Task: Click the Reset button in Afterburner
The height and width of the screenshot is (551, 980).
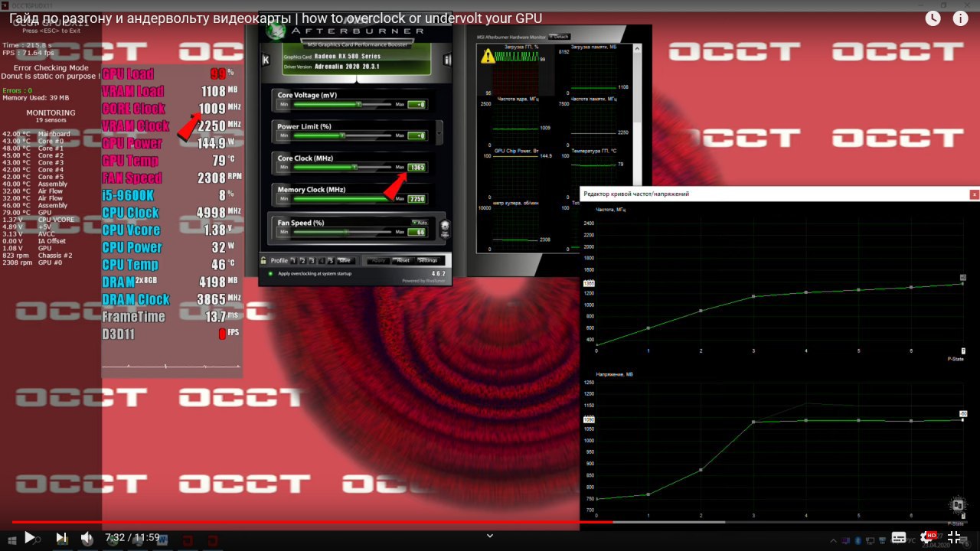Action: click(403, 260)
